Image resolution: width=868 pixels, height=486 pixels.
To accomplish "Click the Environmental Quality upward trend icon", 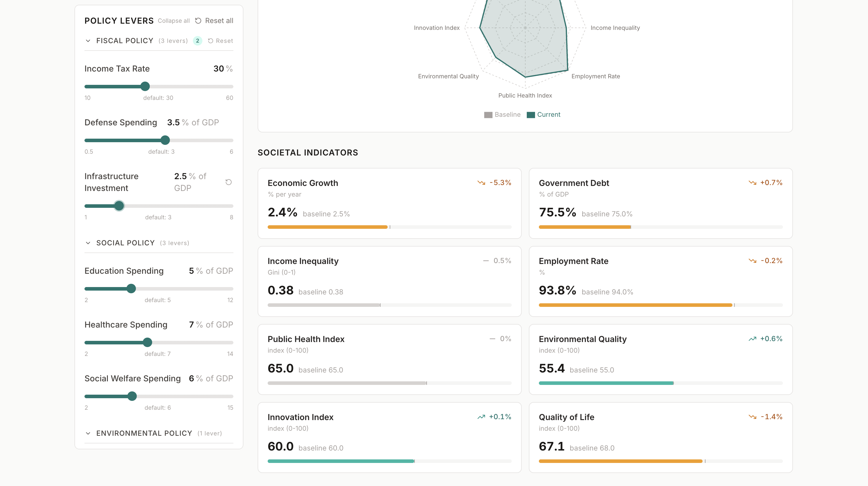I will [x=752, y=338].
